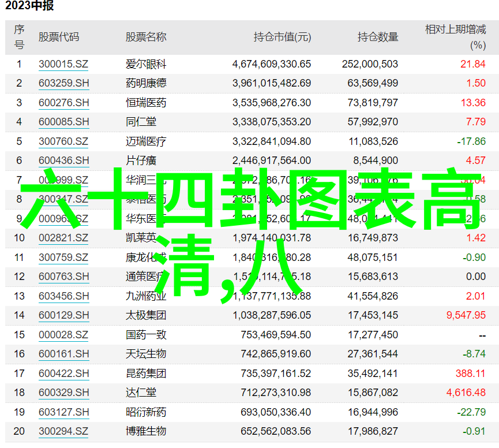Open stock code link 600161.SH

point(63,354)
